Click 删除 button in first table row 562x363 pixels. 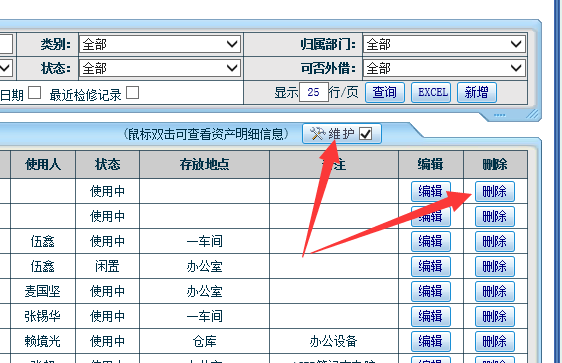pos(495,191)
